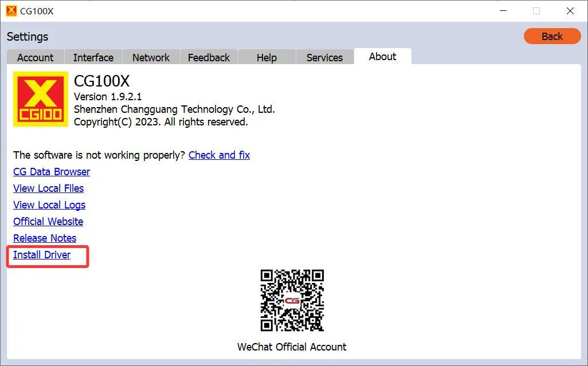Click the CG100X logo in the About panel
Viewport: 588px width, 366px height.
(41, 99)
